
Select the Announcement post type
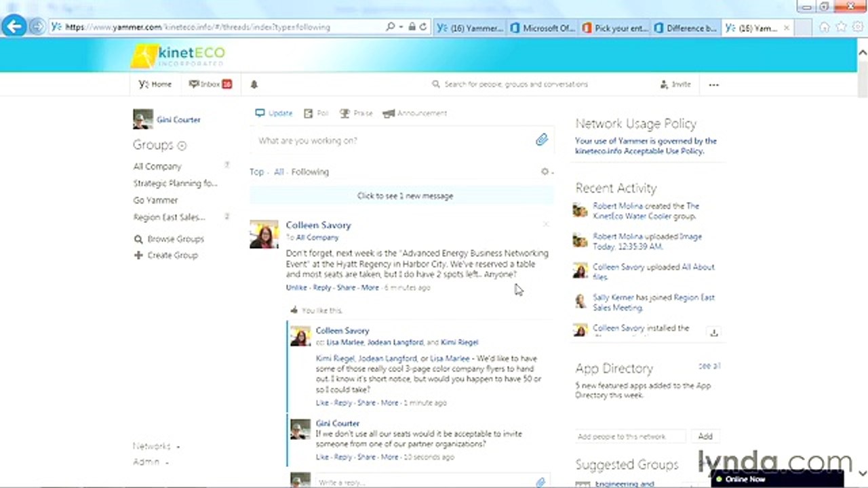[414, 113]
